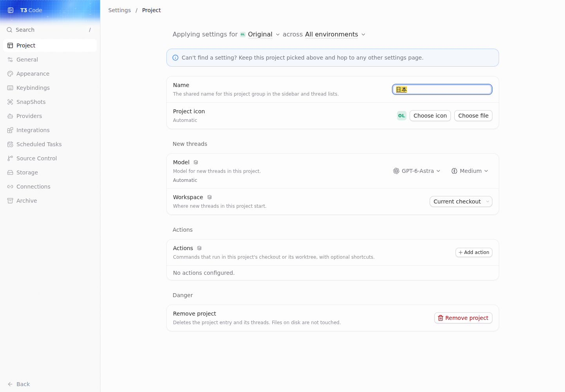Viewport: 565px width, 392px height.
Task: Click the Add action button
Action: pyautogui.click(x=474, y=252)
